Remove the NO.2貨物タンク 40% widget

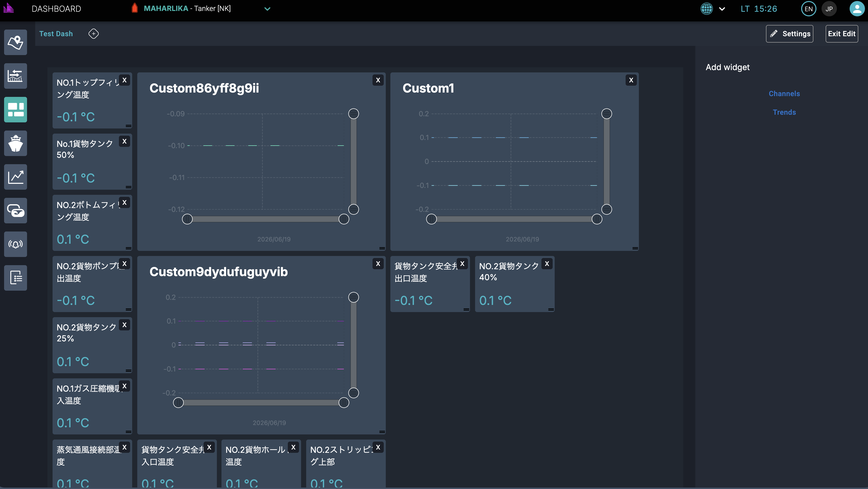(547, 264)
